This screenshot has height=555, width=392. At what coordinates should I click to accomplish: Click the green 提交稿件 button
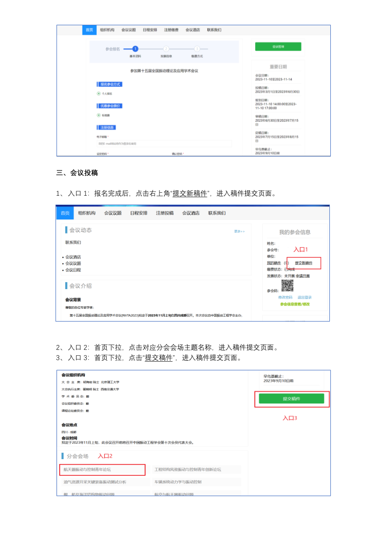coord(291,399)
